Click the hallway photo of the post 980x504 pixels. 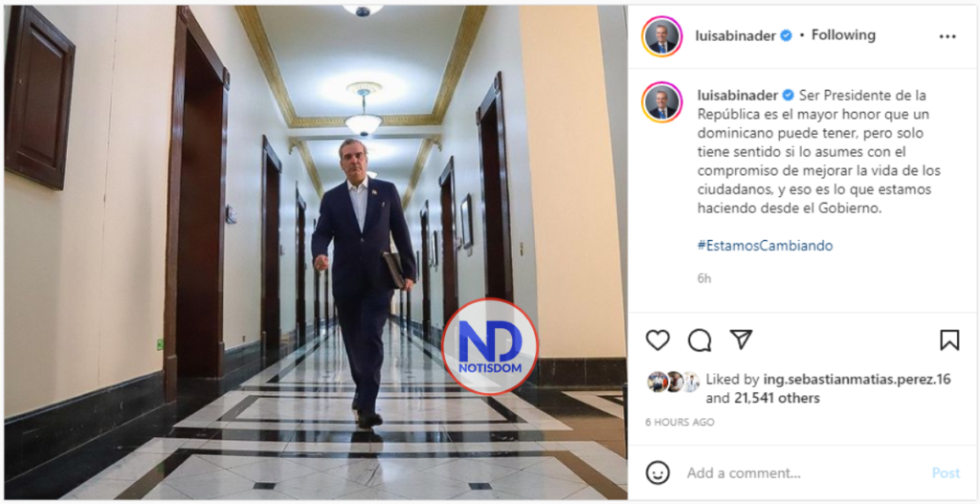316,252
